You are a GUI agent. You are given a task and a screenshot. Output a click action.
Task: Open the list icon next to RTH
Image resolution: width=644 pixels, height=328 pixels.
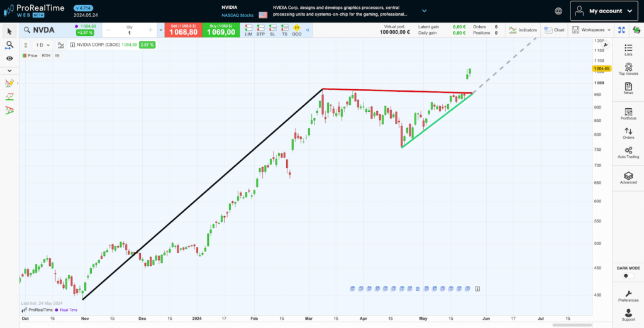[x=57, y=55]
